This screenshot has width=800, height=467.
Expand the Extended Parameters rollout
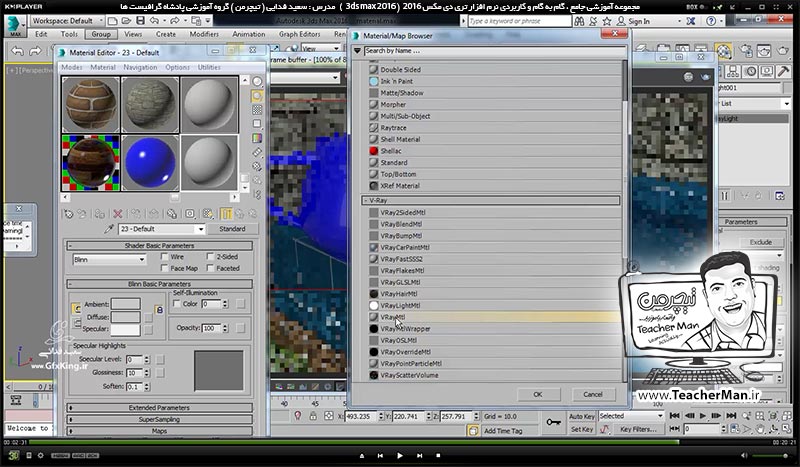tap(159, 408)
